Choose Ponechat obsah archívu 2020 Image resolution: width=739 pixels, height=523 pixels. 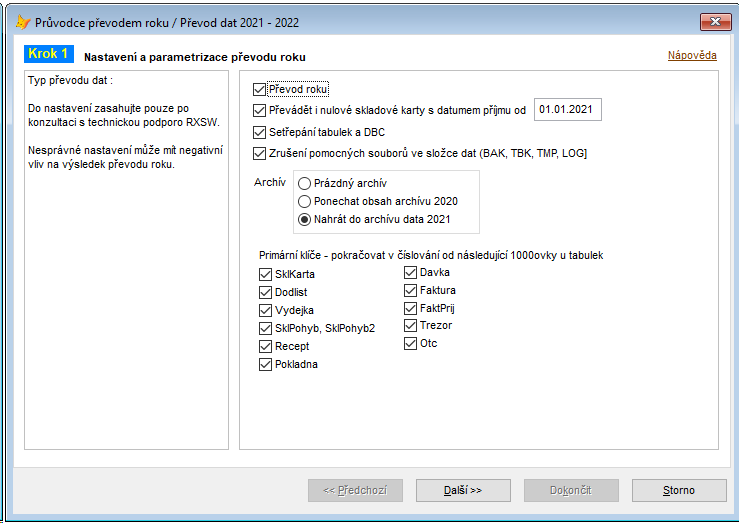pyautogui.click(x=304, y=201)
